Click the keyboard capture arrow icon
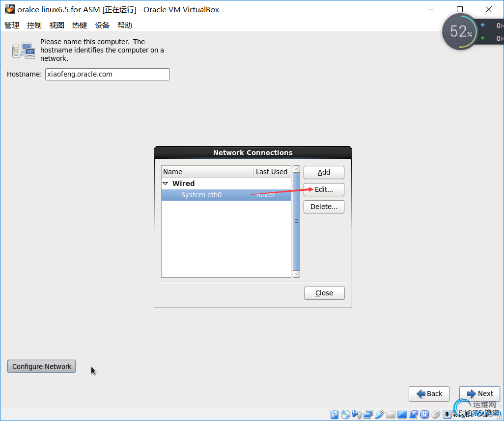Screen dimensions: 504x421 pos(447,414)
